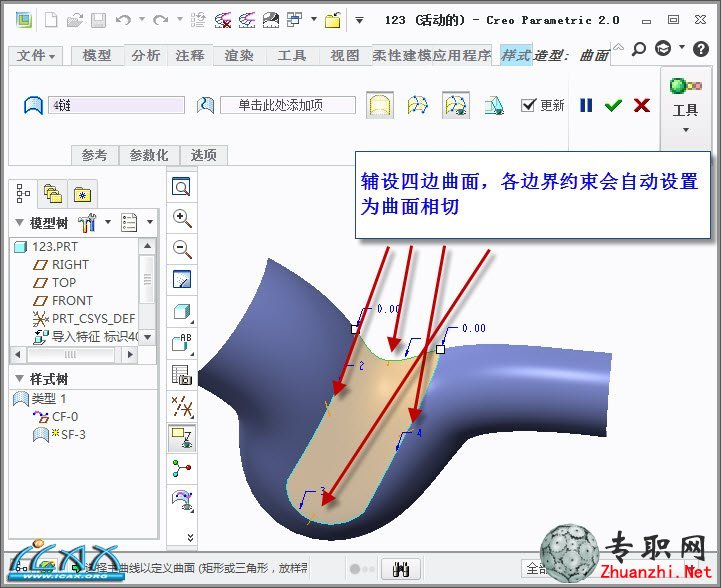The width and height of the screenshot is (721, 588).
Task: Switch to the 注释 ribbon tab
Action: [190, 56]
